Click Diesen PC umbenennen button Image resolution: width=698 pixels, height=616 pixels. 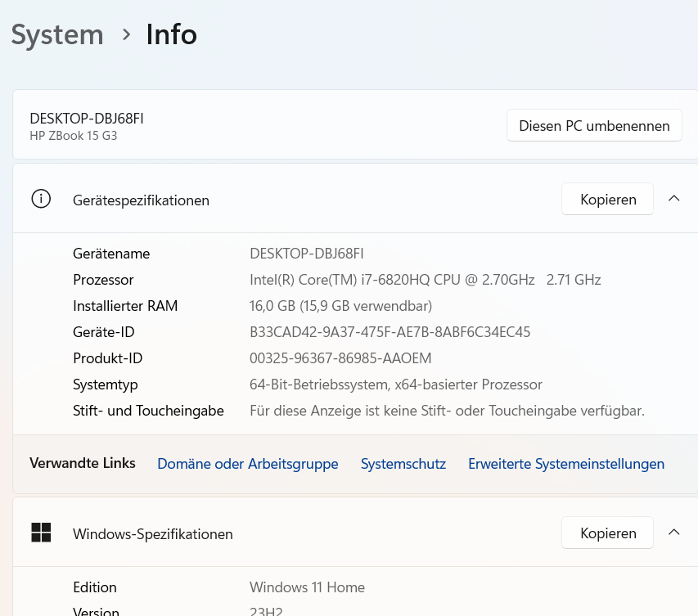tap(594, 125)
